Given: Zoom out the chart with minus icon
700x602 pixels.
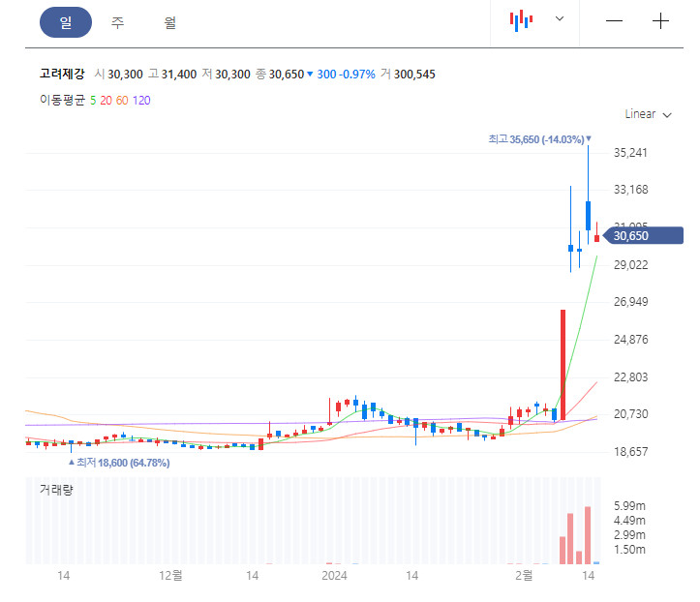Looking at the screenshot, I should pos(614,21).
